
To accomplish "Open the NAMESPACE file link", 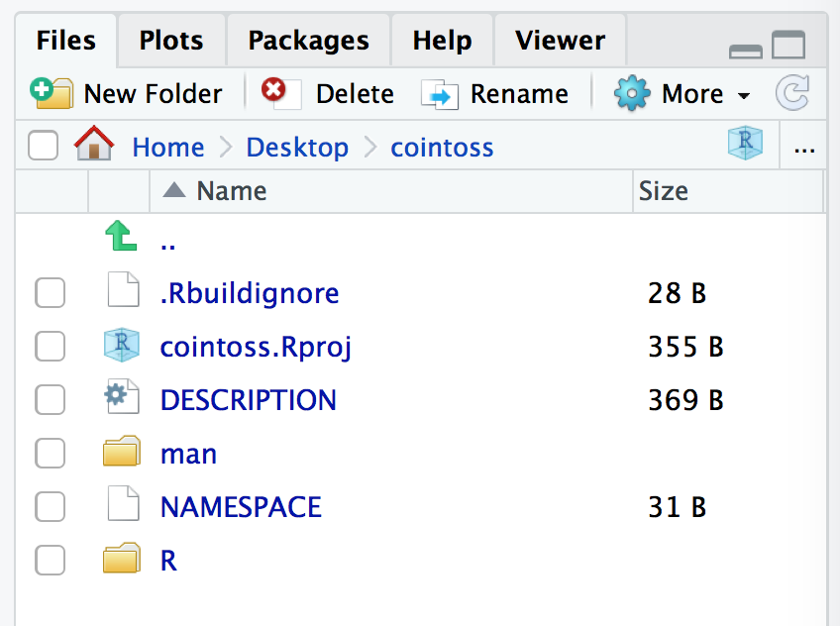I will 241,507.
